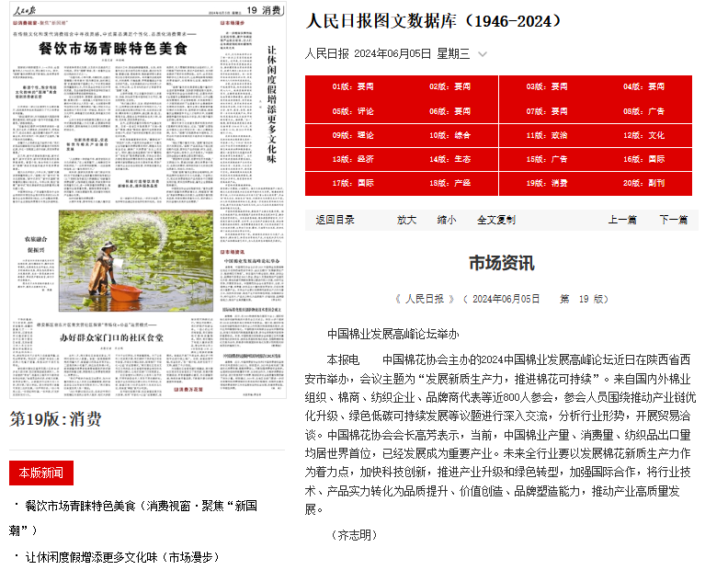Viewport: 728px width, 570px height.
Task: Open article 让休闲度假增添更多文化味 in list
Action: tap(122, 557)
